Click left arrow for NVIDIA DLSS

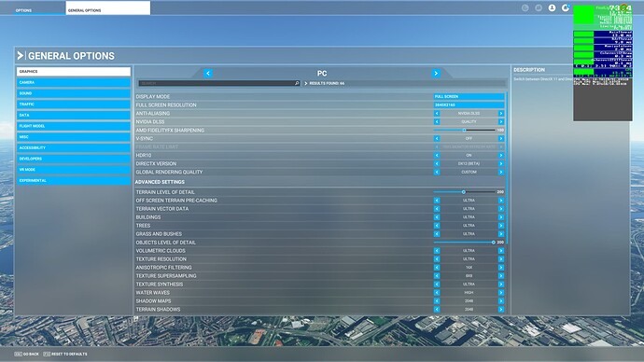437,122
